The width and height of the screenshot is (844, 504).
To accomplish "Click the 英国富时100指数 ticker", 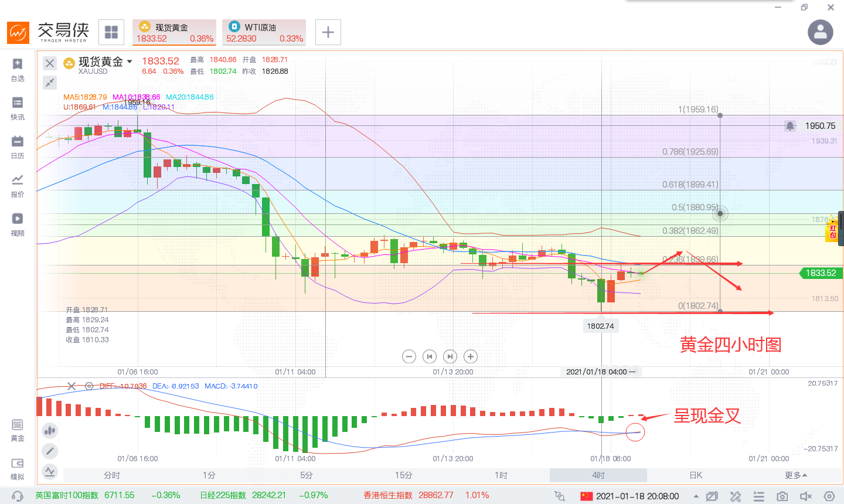I will click(107, 495).
